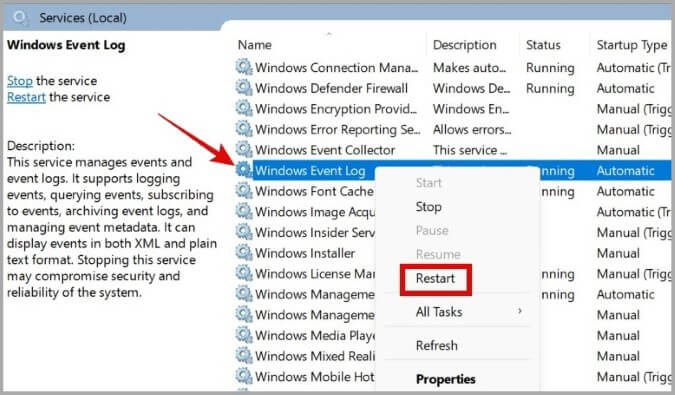Click the disabled Pause menu entry
Screen dimensions: 675x395
(x=432, y=231)
